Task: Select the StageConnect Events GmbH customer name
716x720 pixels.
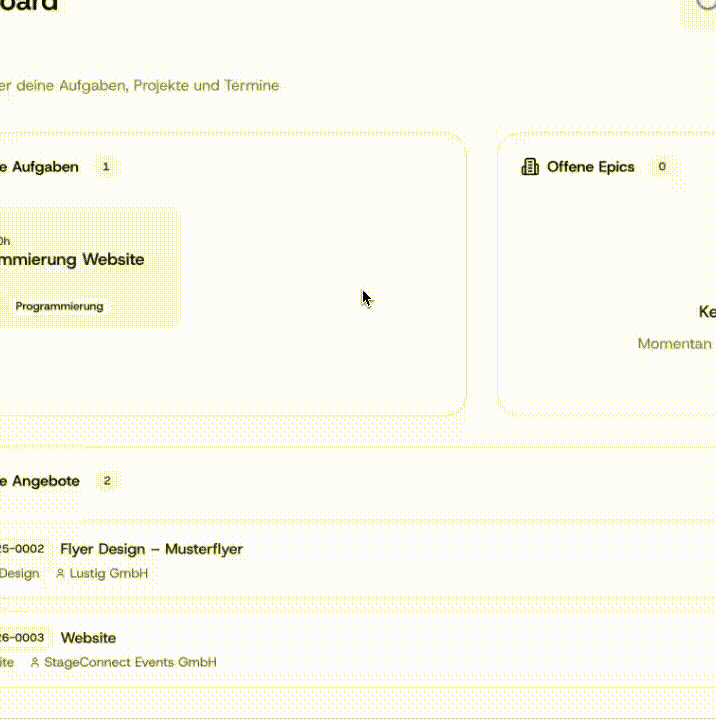Action: (x=130, y=663)
